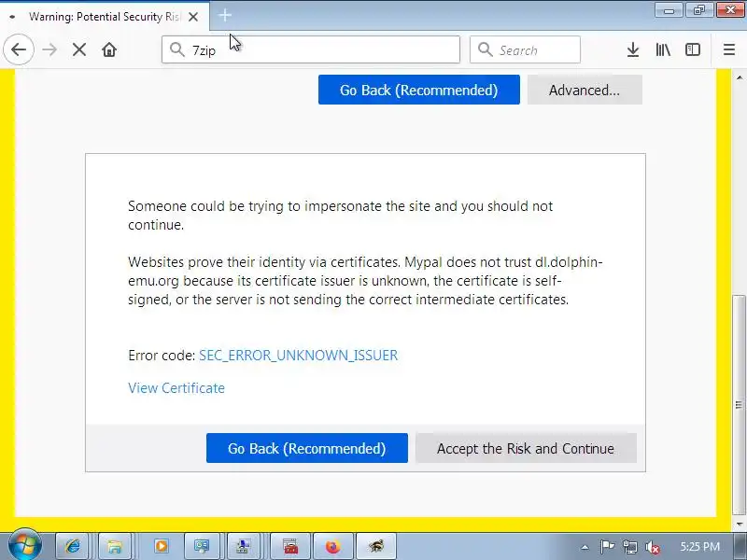Image resolution: width=747 pixels, height=560 pixels.
Task: Click the top Go Back (Recommended) button
Action: pyautogui.click(x=418, y=90)
